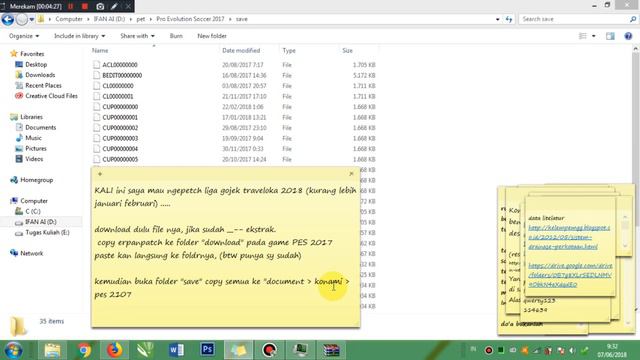Select the ACL00000000 file icon

96,64
